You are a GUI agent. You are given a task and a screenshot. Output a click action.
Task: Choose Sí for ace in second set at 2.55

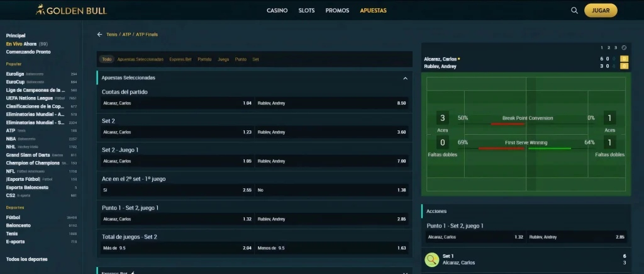coord(177,190)
